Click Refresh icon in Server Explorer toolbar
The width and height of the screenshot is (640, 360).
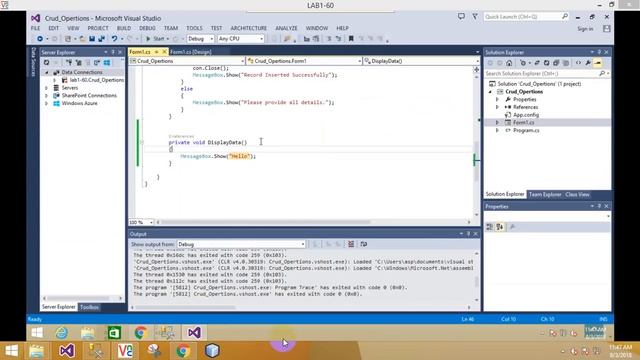47,63
